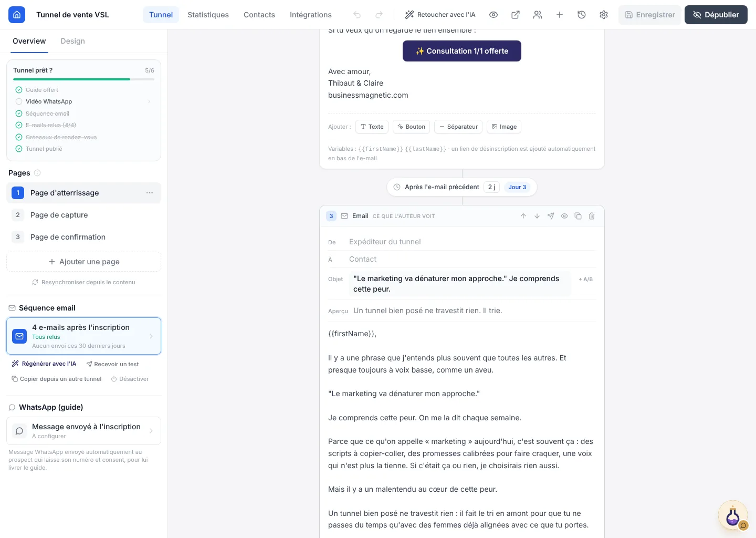The width and height of the screenshot is (756, 538).
Task: Change the 2 j delay value
Action: click(x=491, y=187)
